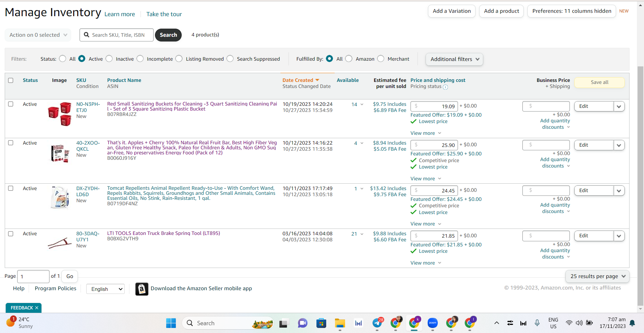Screen dimensions: 644x333
Task: Click the battery status tray icon
Action: click(x=589, y=323)
